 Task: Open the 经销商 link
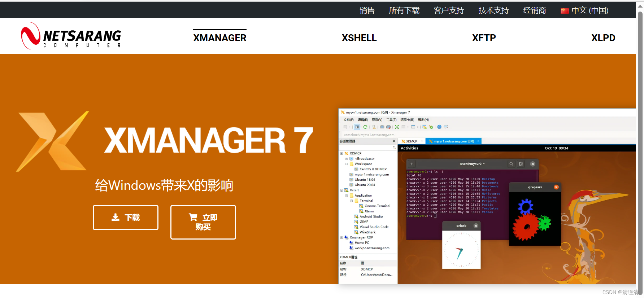pyautogui.click(x=535, y=10)
